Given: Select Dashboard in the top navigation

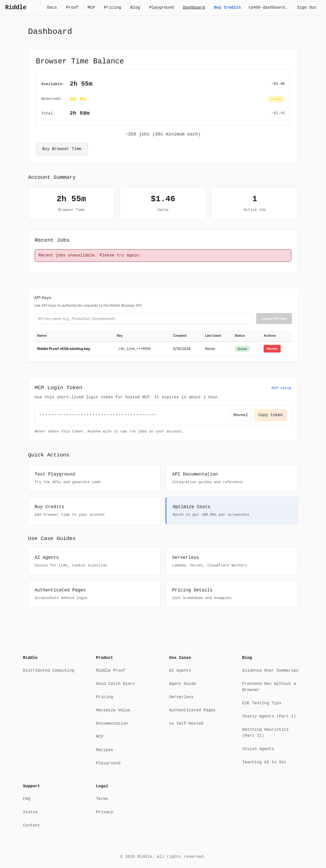Looking at the screenshot, I should tap(194, 7).
